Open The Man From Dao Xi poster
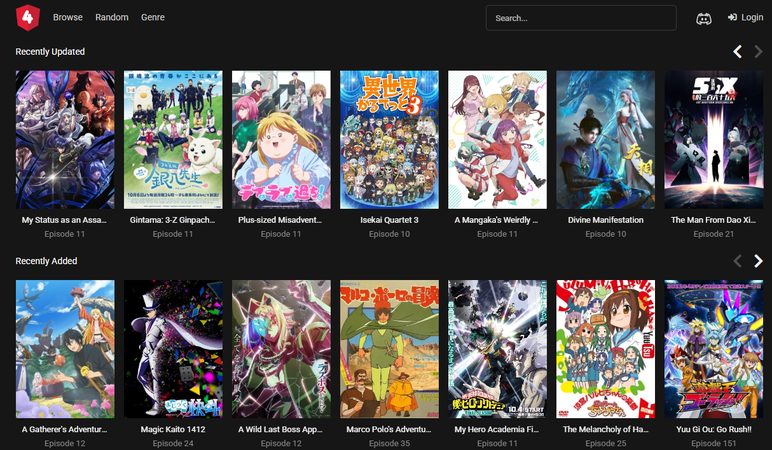 click(713, 140)
